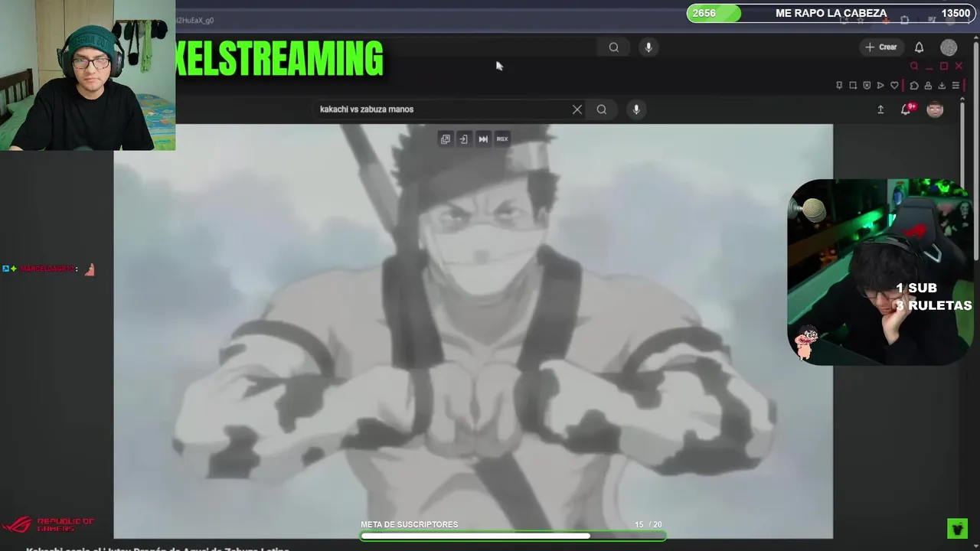Toggle the ad blocker shield icon
The width and height of the screenshot is (980, 551).
(867, 86)
